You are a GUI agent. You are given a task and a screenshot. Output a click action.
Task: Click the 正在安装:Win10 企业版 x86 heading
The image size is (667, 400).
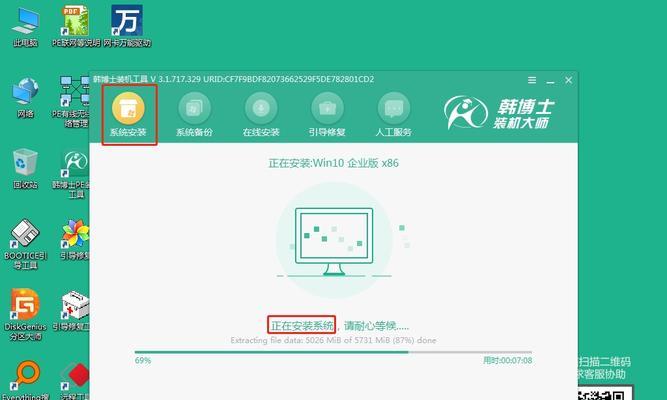click(334, 163)
